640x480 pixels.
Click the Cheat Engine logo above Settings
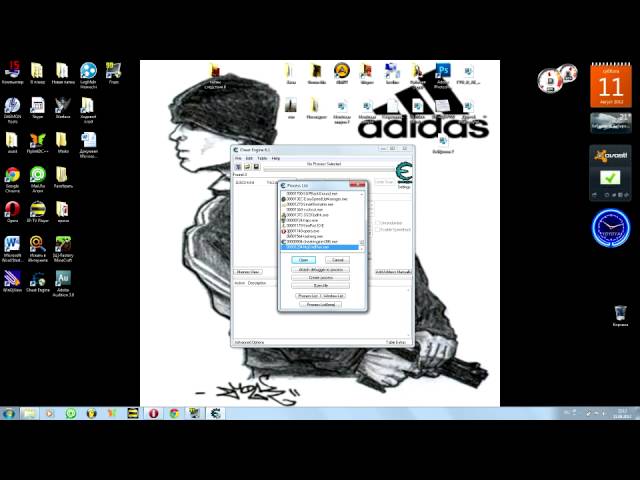[404, 173]
